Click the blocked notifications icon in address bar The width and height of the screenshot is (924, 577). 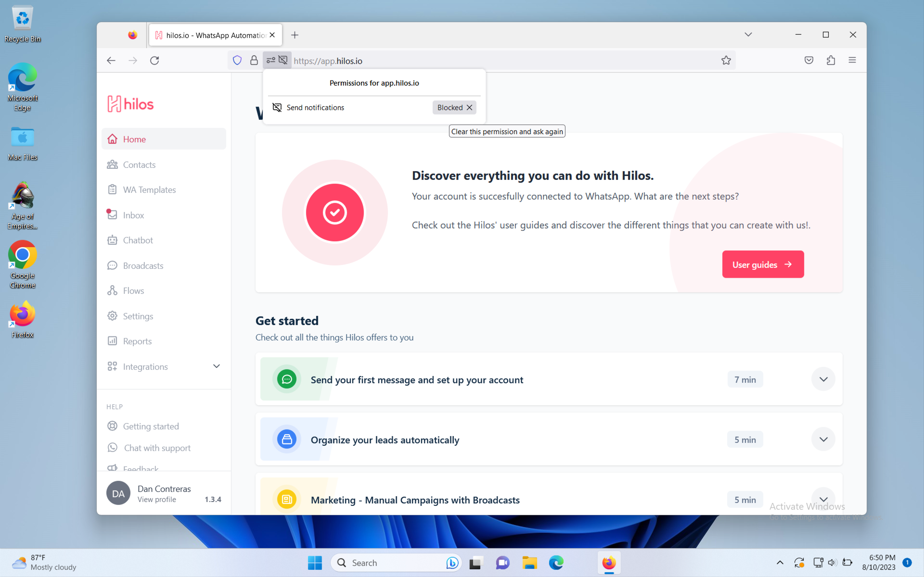coord(283,60)
